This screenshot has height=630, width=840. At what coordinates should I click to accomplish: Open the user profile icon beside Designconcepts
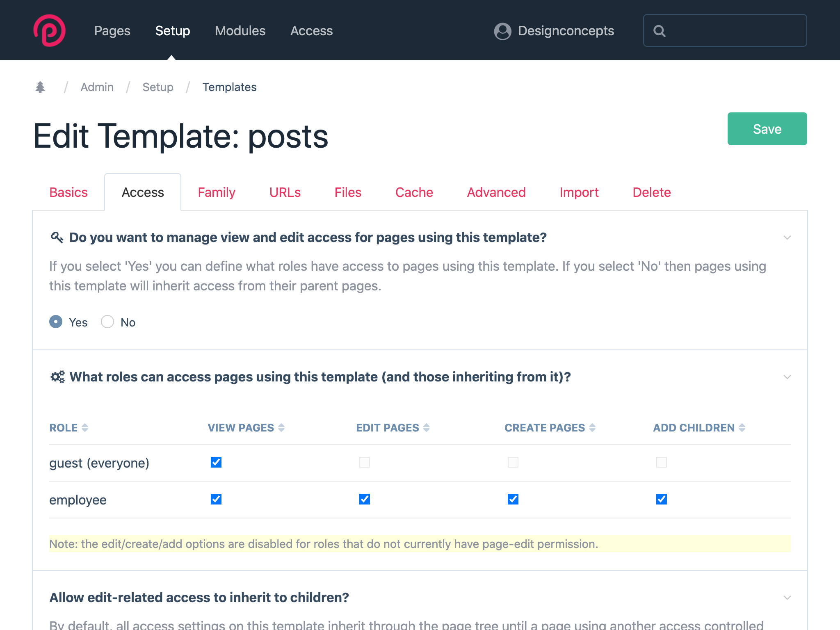tap(502, 30)
